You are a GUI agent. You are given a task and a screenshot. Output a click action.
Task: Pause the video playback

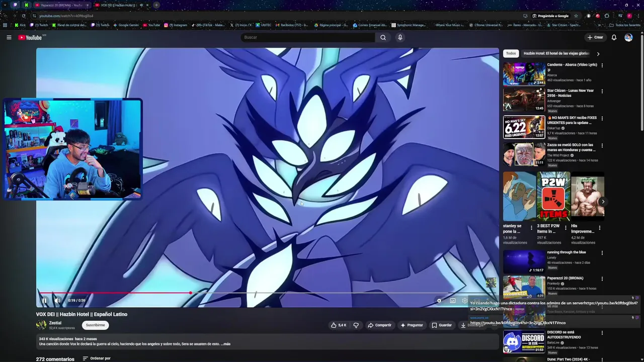click(x=44, y=301)
